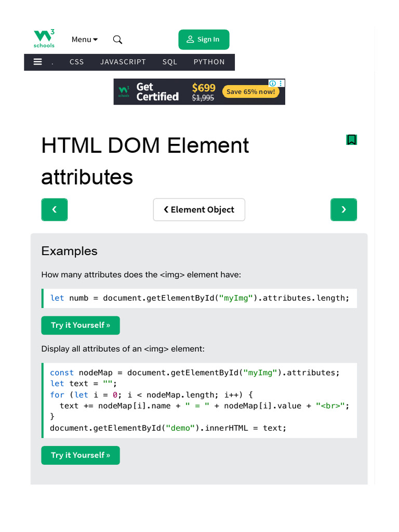Screen dimensions: 399x532
Task: Click the $699 price in banner
Action: pyautogui.click(x=204, y=87)
